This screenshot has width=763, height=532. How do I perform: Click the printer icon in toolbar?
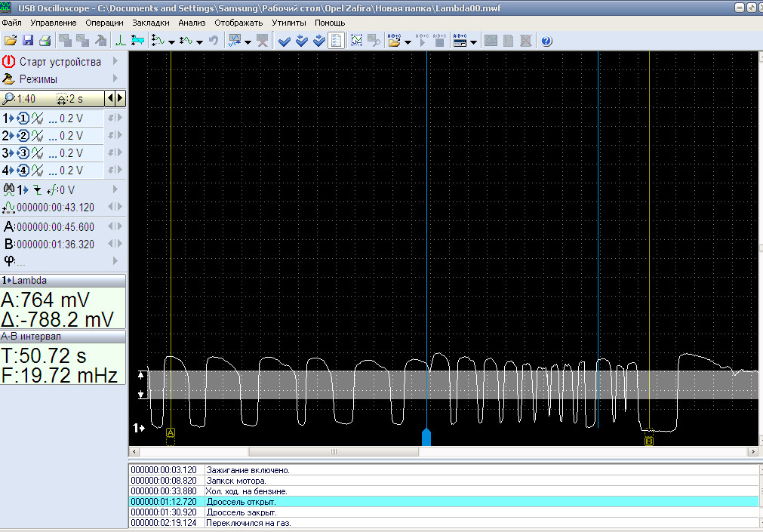point(45,41)
